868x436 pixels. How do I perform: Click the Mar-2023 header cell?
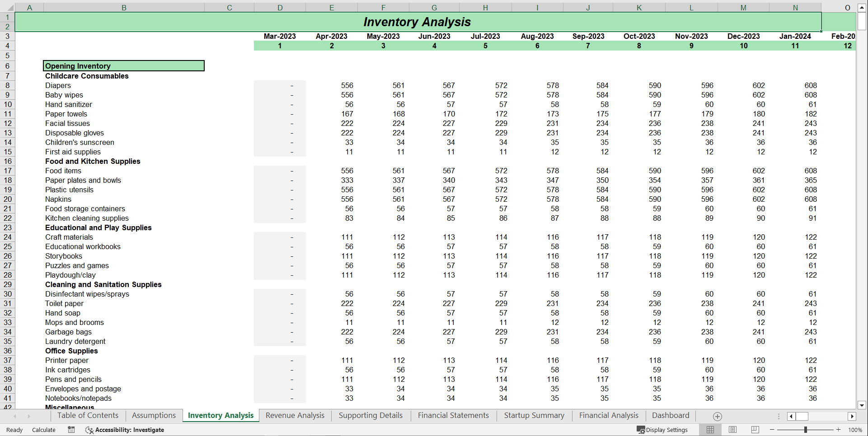pyautogui.click(x=280, y=36)
